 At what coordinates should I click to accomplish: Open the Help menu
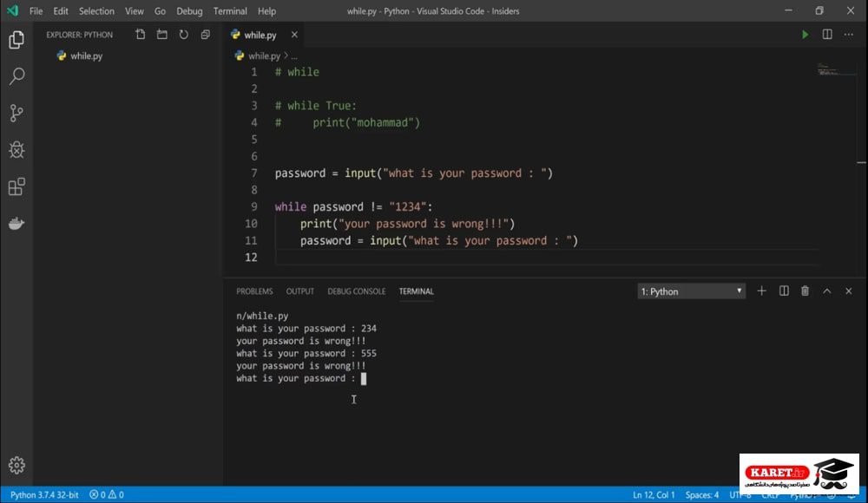pyautogui.click(x=266, y=11)
